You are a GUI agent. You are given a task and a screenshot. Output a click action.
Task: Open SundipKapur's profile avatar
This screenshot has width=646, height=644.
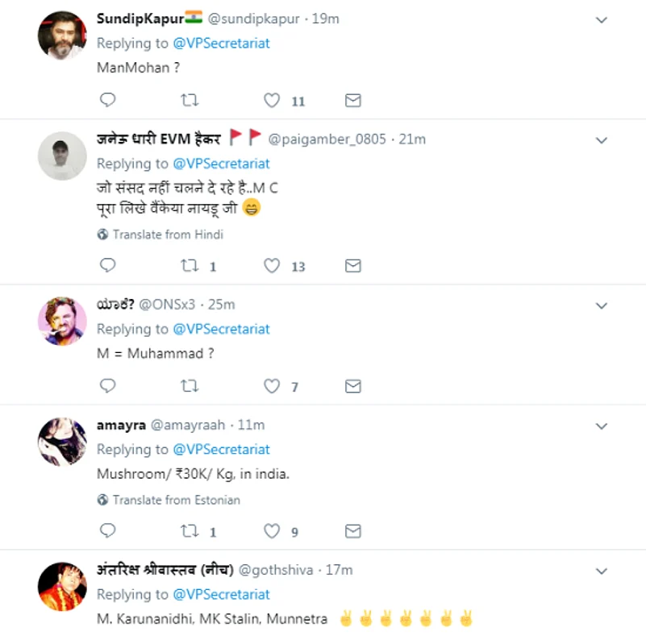pos(62,35)
